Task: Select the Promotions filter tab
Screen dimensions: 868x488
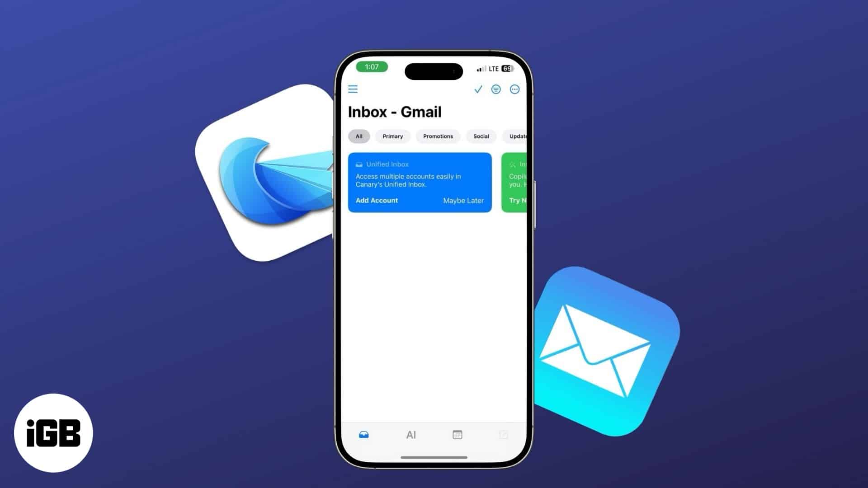Action: click(x=438, y=136)
